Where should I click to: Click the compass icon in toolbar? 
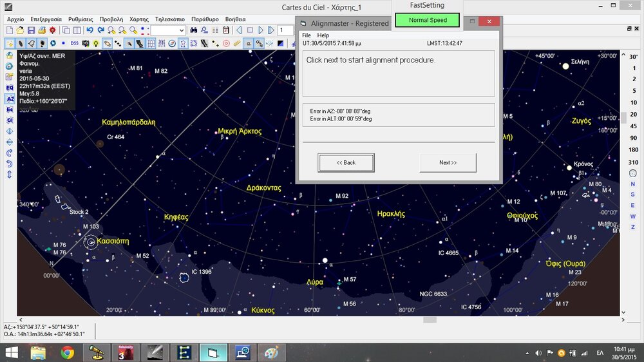[x=172, y=43]
